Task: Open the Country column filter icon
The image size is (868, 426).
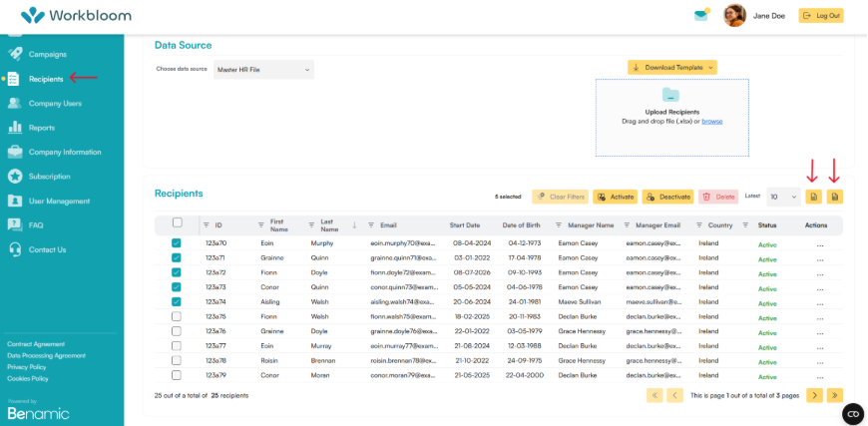Action: [x=699, y=225]
